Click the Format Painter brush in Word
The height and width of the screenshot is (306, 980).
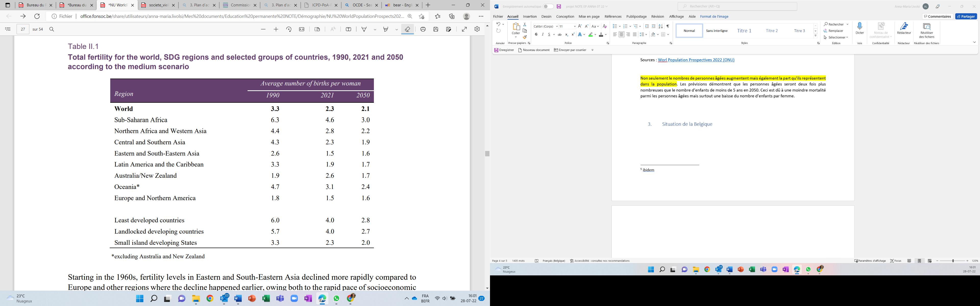coord(525,37)
